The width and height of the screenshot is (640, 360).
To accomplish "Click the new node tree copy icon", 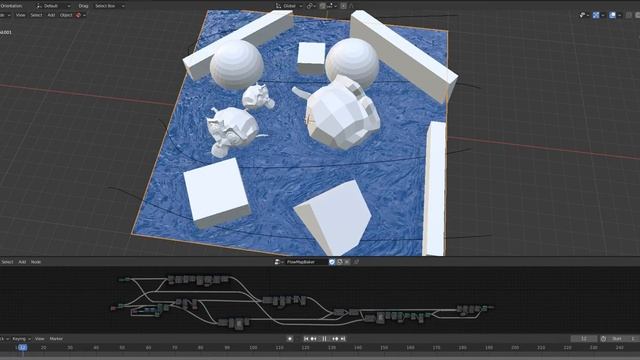I will pos(340,262).
